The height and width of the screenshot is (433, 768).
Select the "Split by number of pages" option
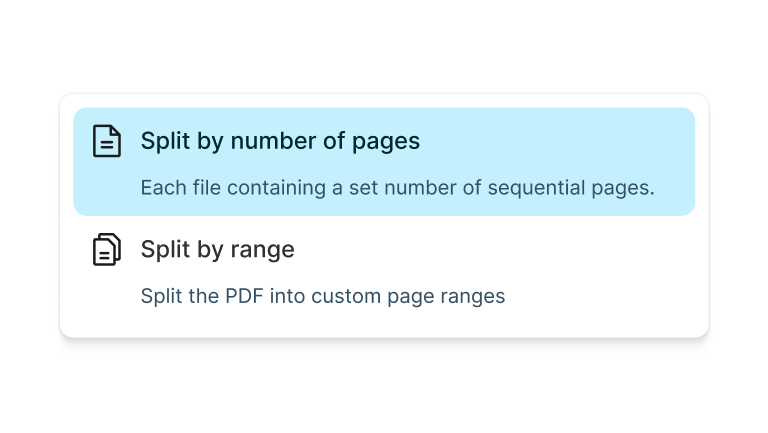pyautogui.click(x=384, y=162)
